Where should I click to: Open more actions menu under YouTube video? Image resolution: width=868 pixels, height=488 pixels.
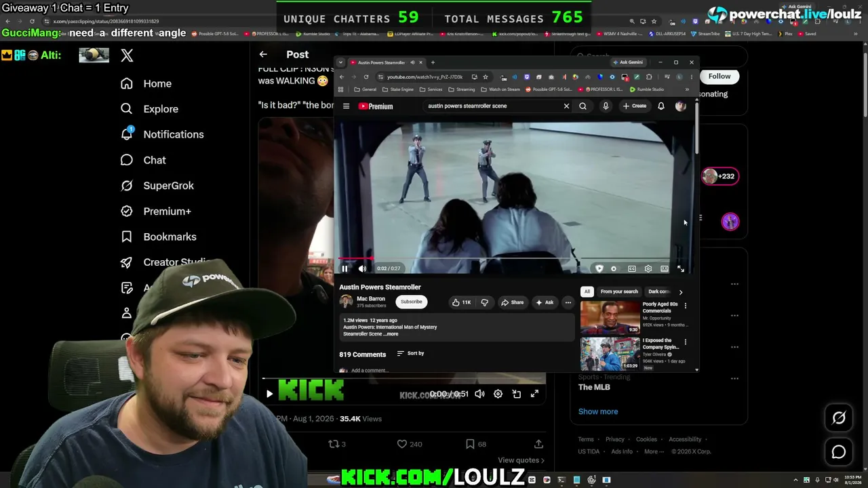pyautogui.click(x=568, y=302)
